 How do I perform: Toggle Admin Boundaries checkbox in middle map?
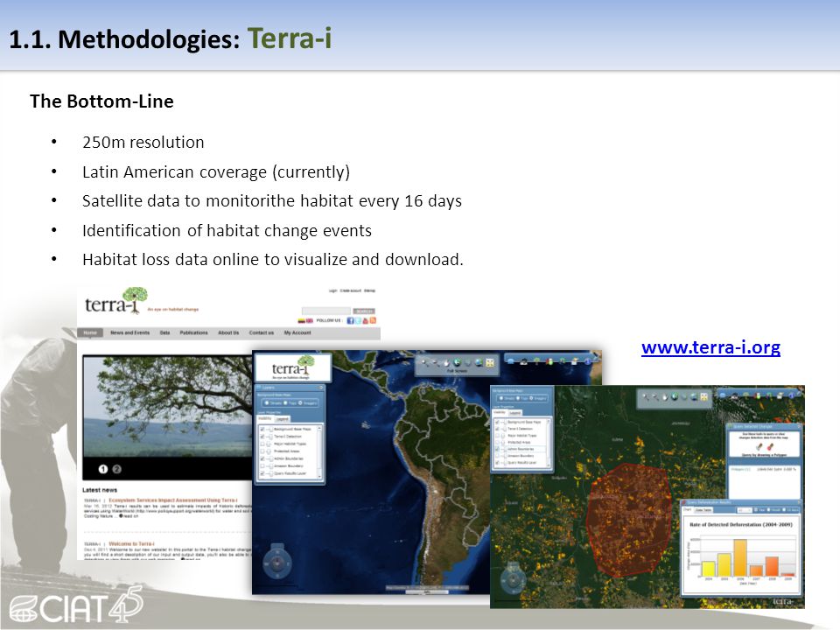pos(262,458)
